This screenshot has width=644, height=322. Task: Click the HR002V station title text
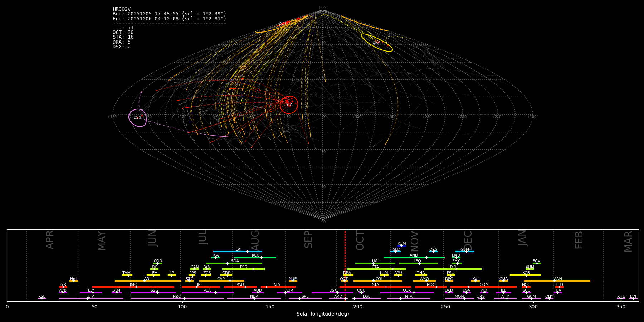tap(122, 9)
